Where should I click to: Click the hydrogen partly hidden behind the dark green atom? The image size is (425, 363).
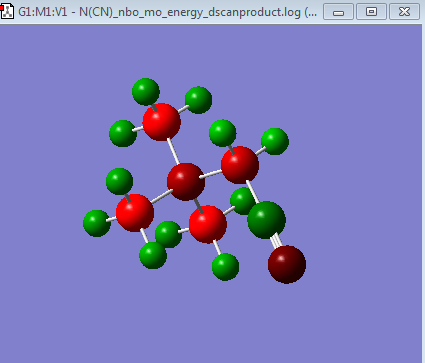[241, 200]
